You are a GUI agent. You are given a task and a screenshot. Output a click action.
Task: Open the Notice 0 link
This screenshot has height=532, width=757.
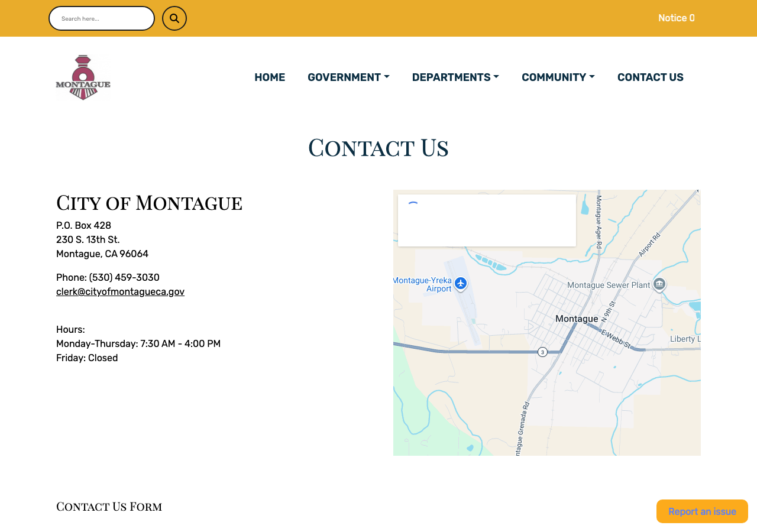coord(677,18)
